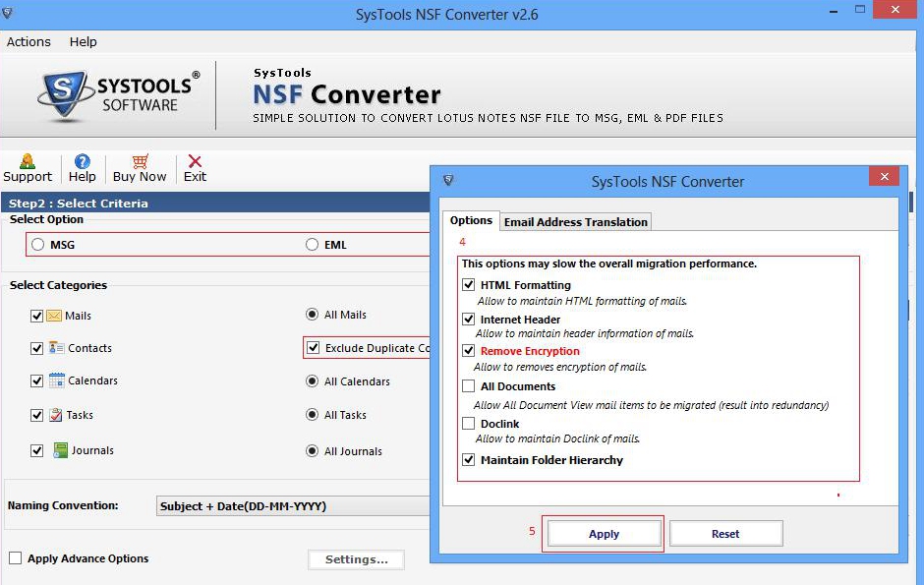Click the Apply button
The width and height of the screenshot is (924, 585).
[604, 534]
